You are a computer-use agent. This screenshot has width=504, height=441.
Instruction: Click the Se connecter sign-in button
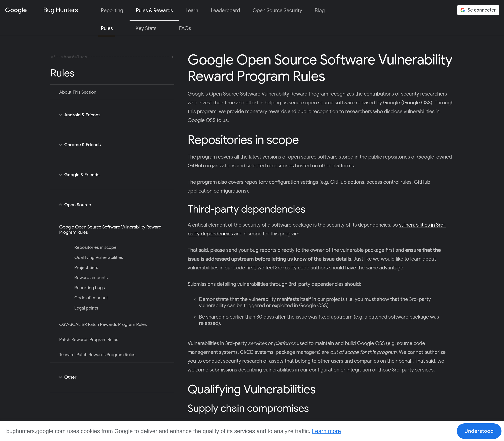pos(478,10)
